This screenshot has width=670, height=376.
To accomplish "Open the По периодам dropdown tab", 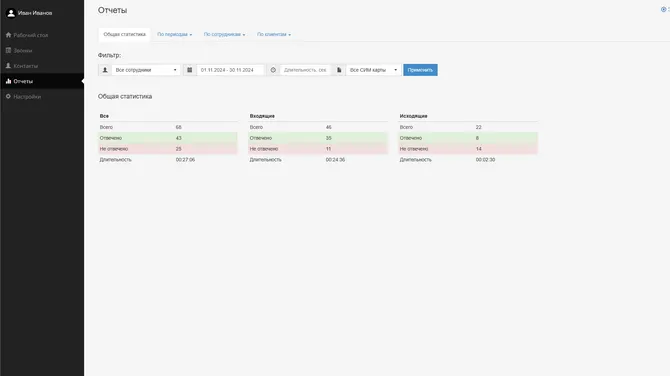I will pos(174,35).
